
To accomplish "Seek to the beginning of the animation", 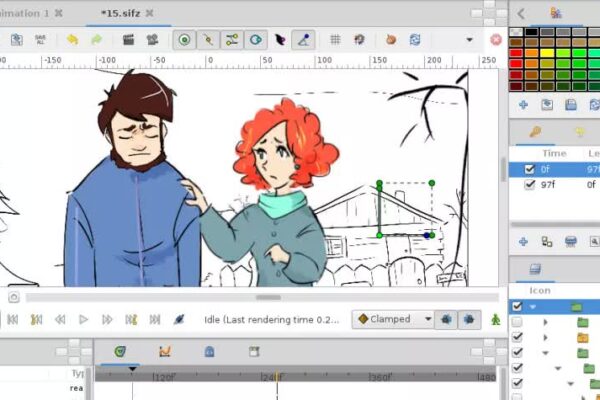I will click(x=13, y=319).
